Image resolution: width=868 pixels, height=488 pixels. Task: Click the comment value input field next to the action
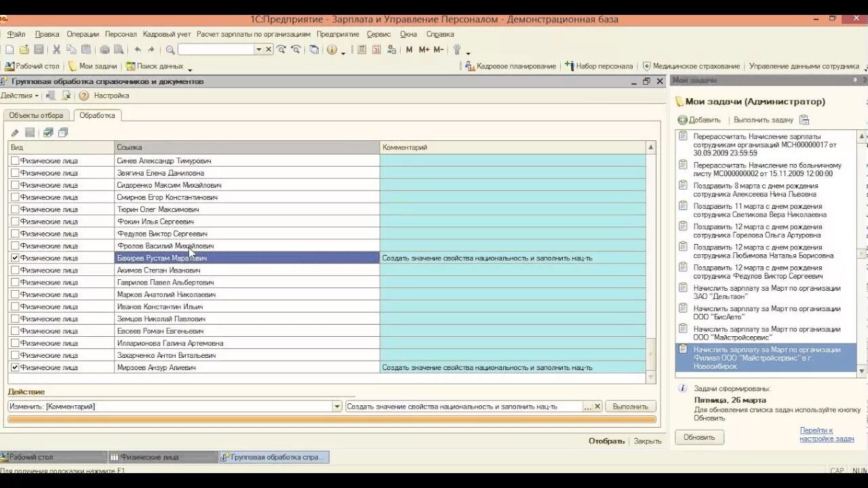pos(465,407)
